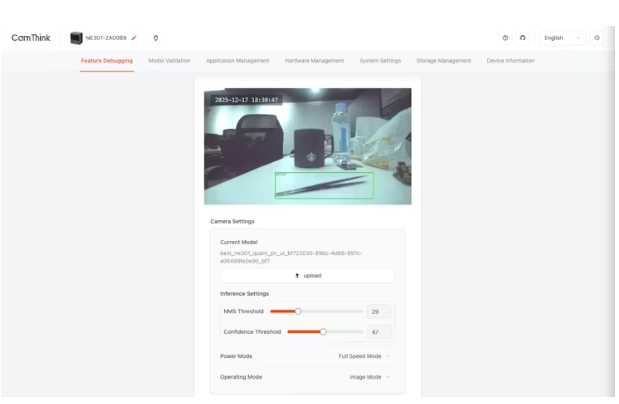
Task: Open the English language dropdown
Action: [x=562, y=38]
